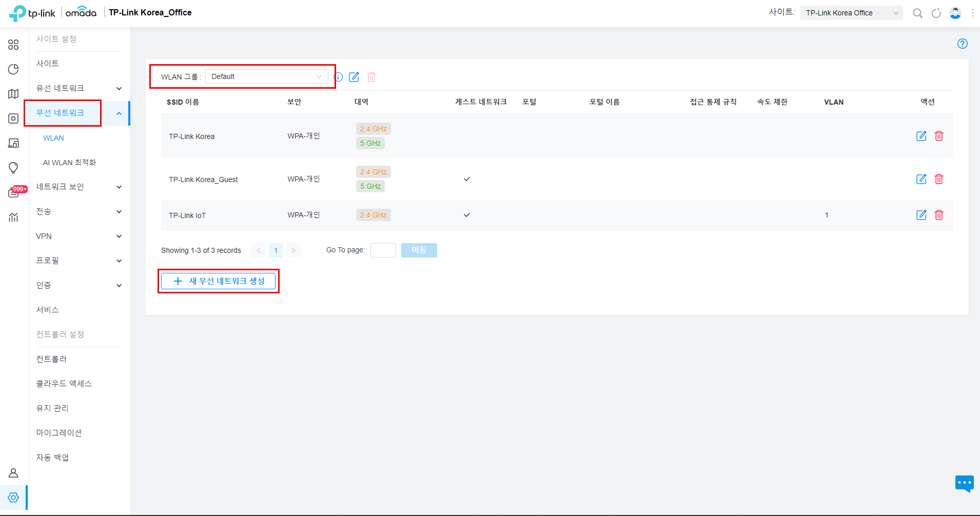Edit the TP-Link Korea SSID
Viewport: 980px width, 516px height.
pos(922,136)
